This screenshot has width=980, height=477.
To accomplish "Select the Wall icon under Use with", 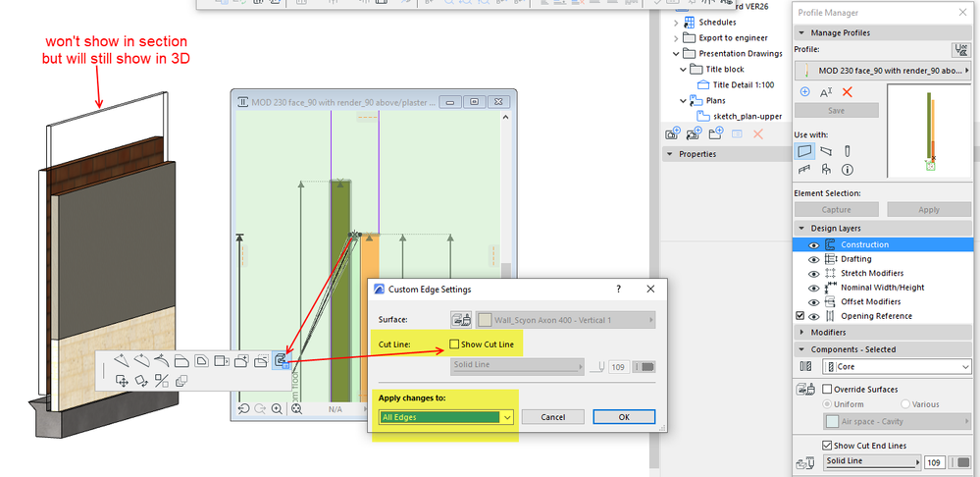I will pos(805,151).
